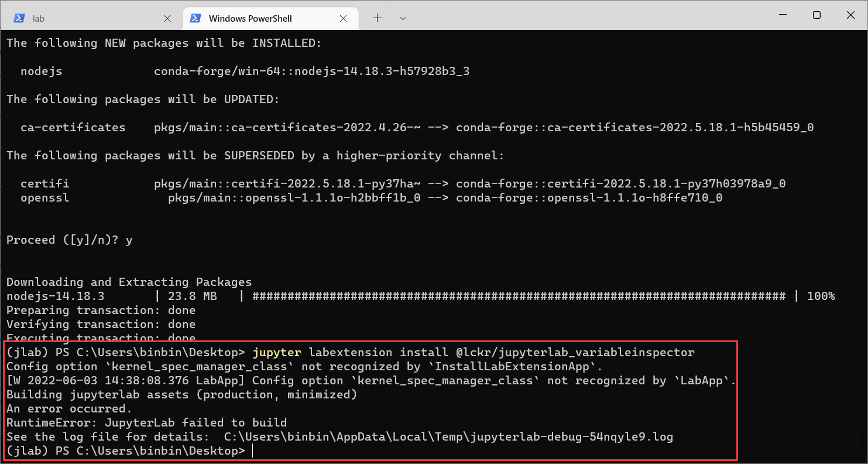
Task: Click the 100% download progress text
Action: [821, 296]
